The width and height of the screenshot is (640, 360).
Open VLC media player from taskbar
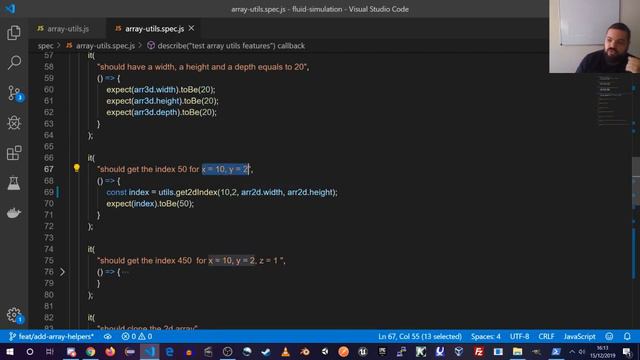coord(285,351)
